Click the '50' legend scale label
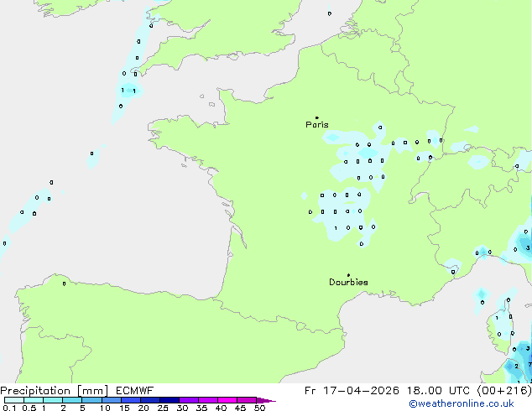The width and height of the screenshot is (532, 411). point(259,408)
